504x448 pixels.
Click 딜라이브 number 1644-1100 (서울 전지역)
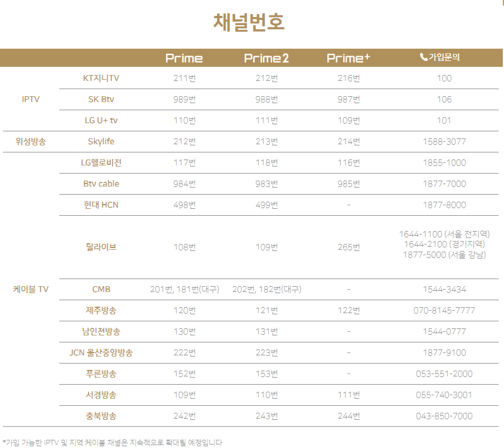[x=444, y=234]
